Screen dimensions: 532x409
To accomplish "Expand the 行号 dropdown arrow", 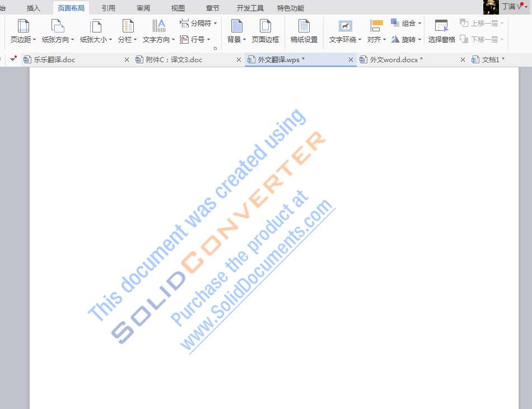I will click(208, 40).
